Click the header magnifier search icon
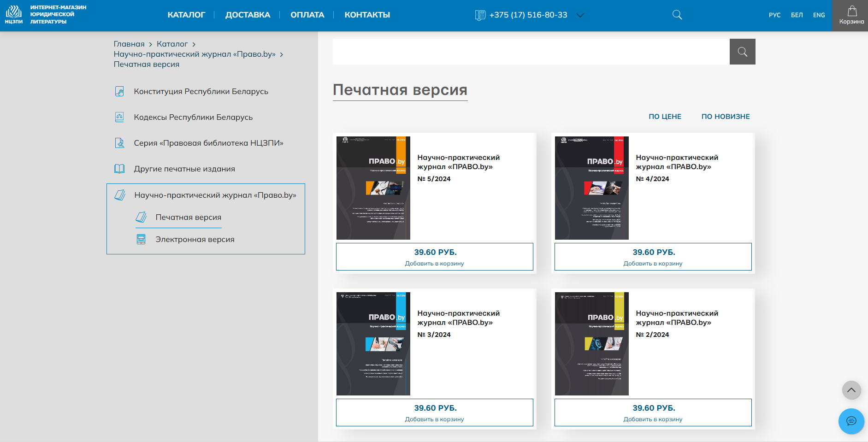Viewport: 868px width, 442px height. tap(677, 15)
